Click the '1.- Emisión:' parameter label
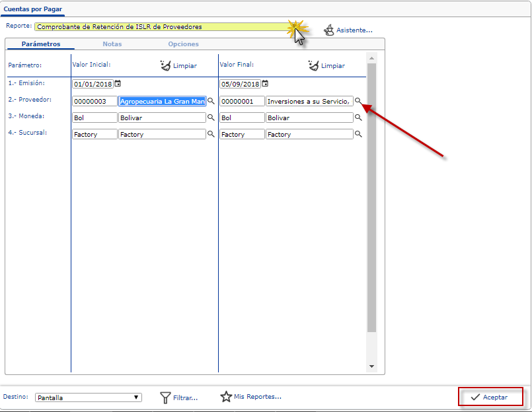Screen dimensions: 532x412 (26, 83)
